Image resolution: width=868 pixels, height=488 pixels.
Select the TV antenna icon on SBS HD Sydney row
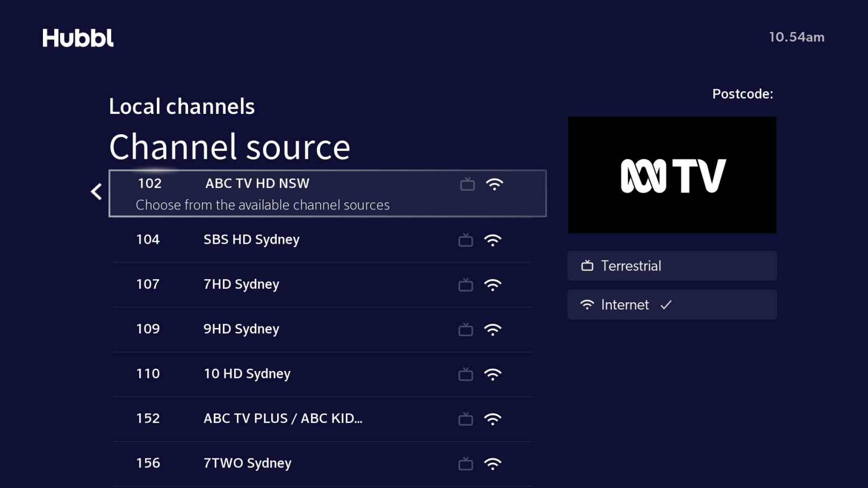[x=465, y=241]
